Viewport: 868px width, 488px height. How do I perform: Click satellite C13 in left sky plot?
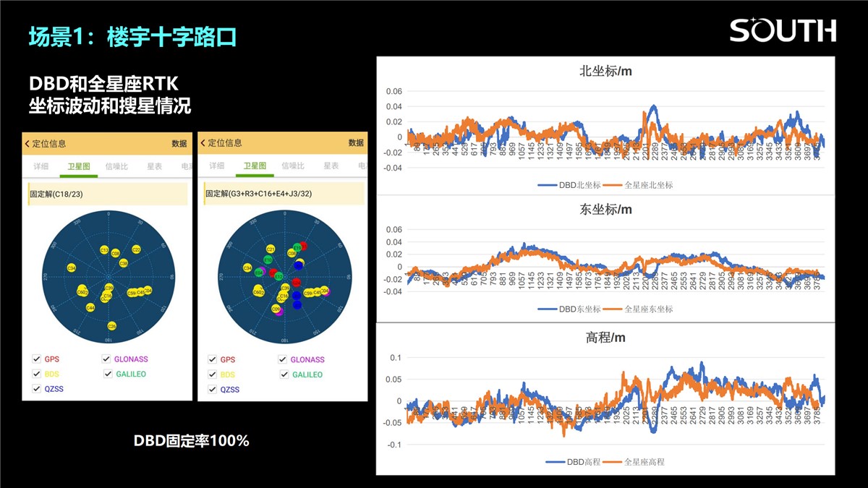[104, 250]
